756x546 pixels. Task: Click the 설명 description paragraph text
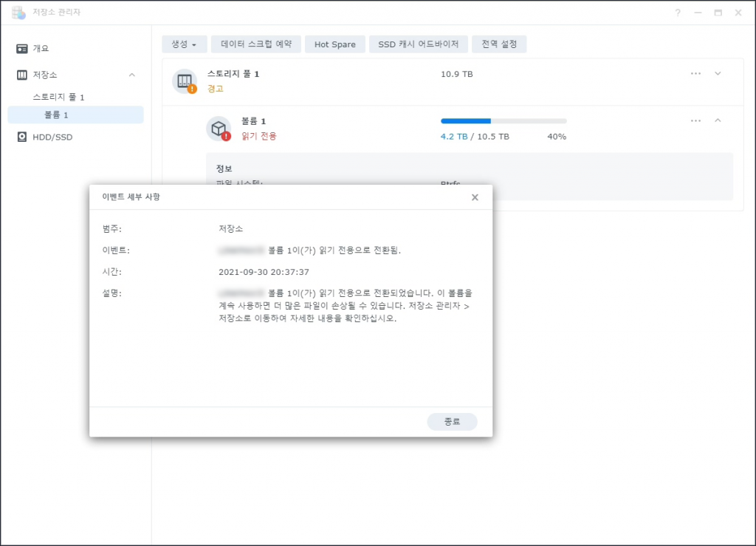(x=346, y=306)
